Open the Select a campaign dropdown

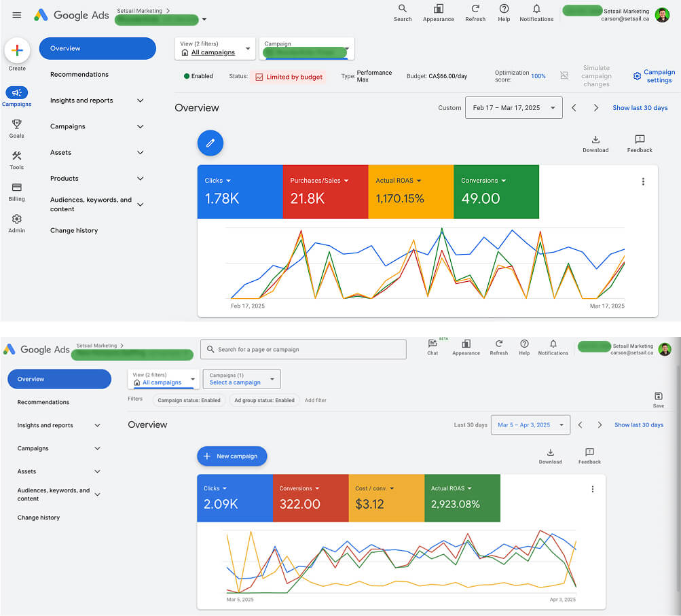(x=242, y=379)
